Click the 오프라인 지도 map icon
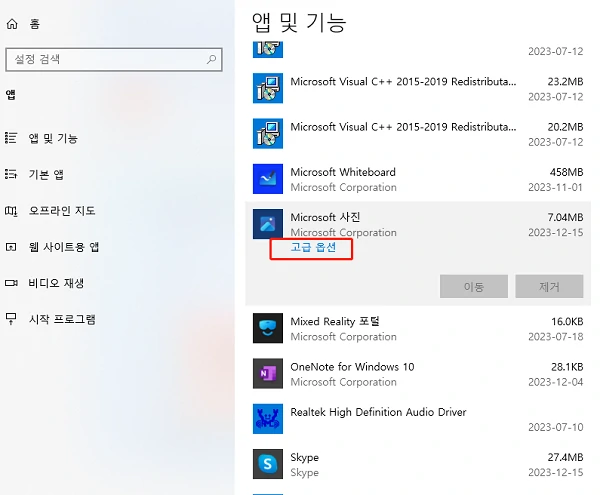Viewport: 600px width, 495px height. tap(11, 211)
